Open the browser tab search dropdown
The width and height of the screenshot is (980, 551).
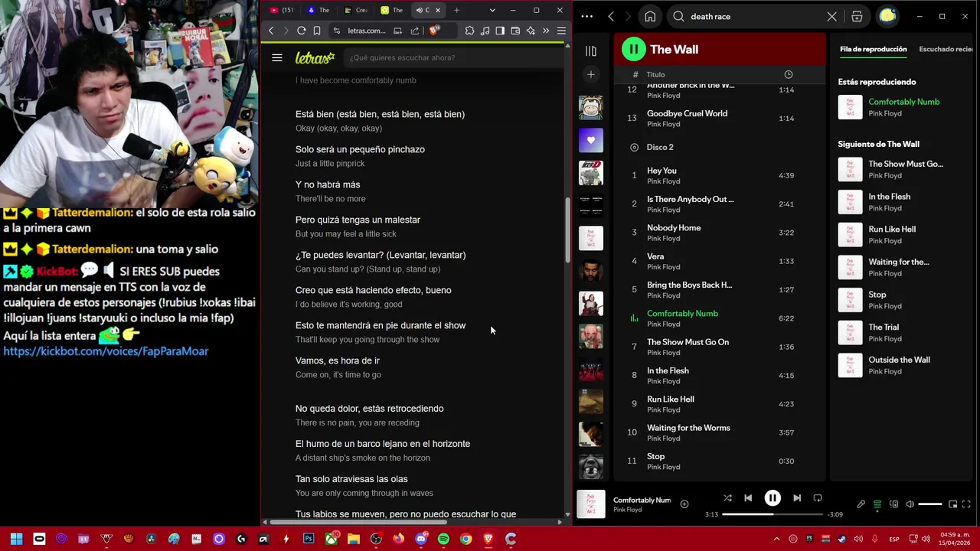[492, 10]
